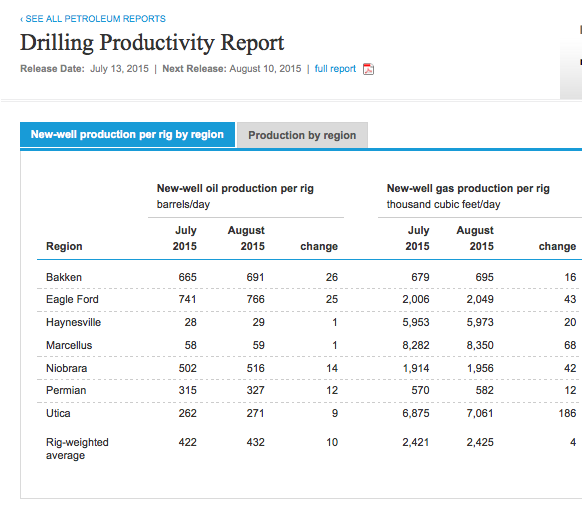The height and width of the screenshot is (520, 582).
Task: Click the Rig-weighted average row label
Action: pos(77,449)
